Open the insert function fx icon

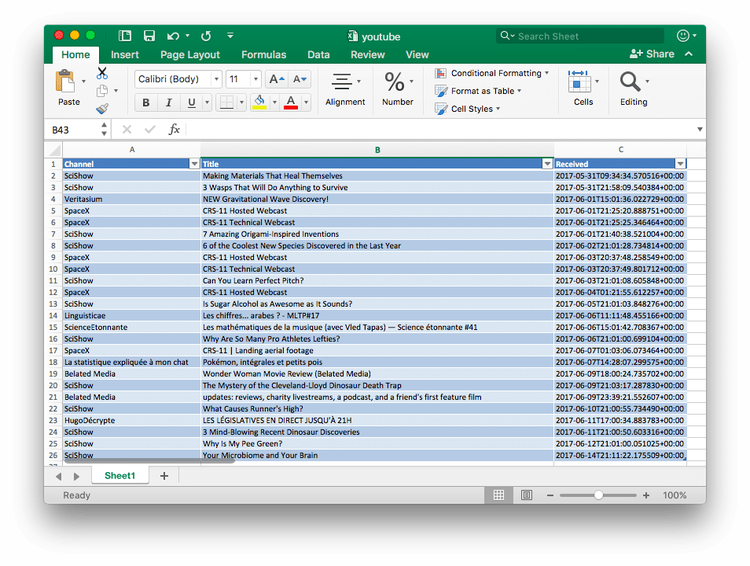(x=174, y=129)
